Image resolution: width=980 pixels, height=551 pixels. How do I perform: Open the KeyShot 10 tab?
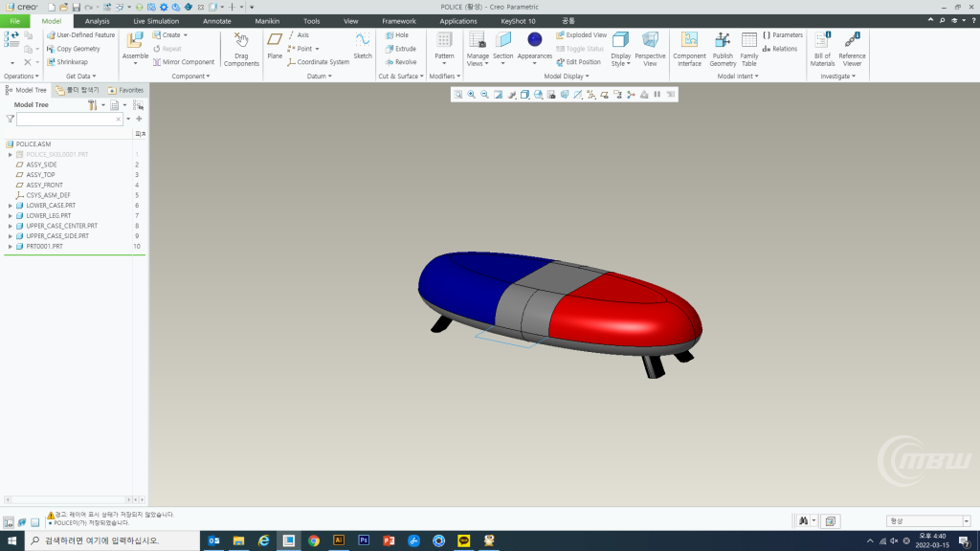pos(518,21)
